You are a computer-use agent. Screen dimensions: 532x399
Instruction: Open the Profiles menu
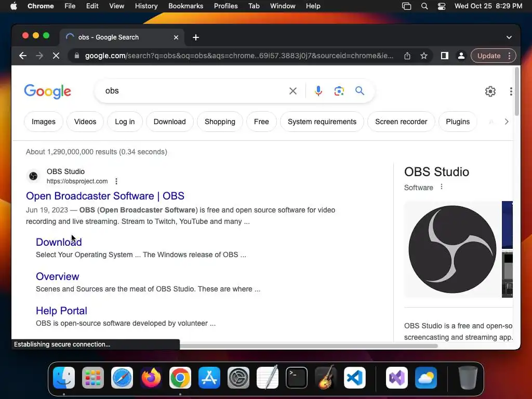tap(225, 6)
